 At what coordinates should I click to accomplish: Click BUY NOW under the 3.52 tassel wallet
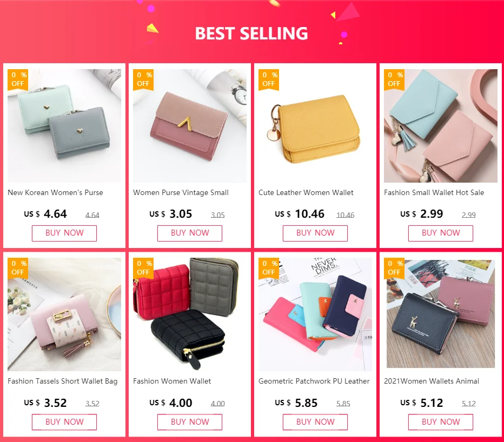[64, 422]
